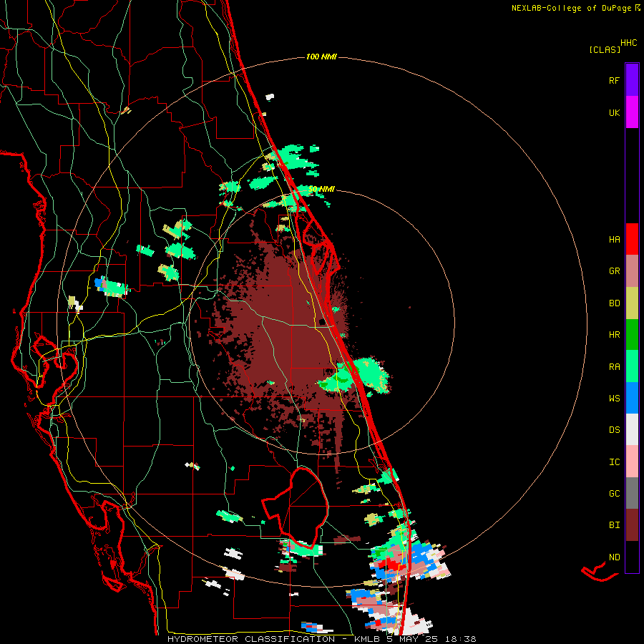Click the NEXLAB-College of DuPage credit text

click(571, 8)
